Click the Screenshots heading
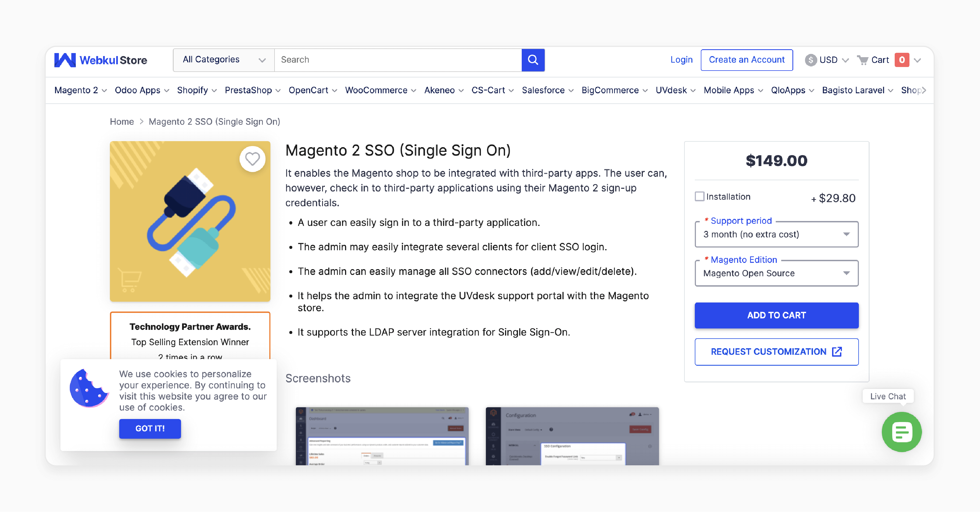The width and height of the screenshot is (980, 512). tap(318, 378)
